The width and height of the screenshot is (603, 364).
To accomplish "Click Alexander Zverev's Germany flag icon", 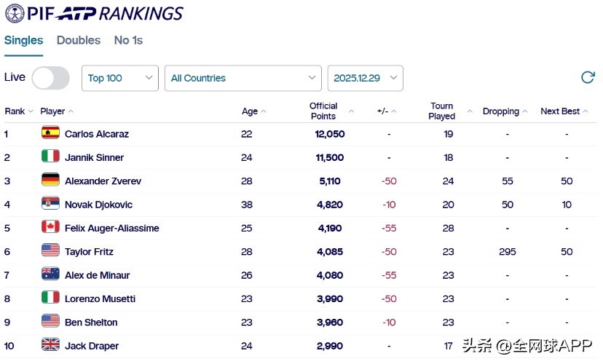I will [50, 181].
